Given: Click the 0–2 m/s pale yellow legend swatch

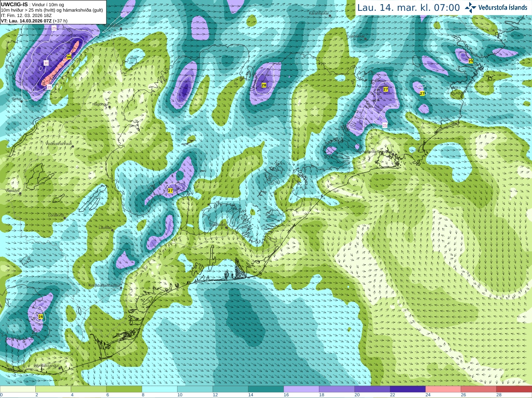Looking at the screenshot, I should click(18, 389).
